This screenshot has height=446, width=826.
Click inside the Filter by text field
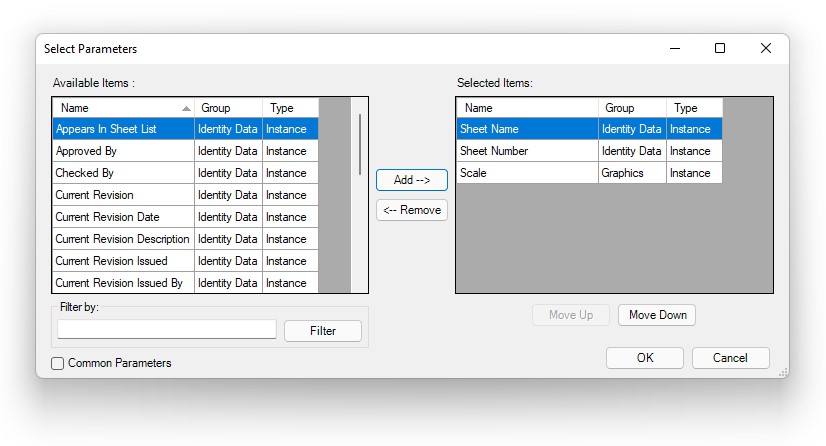(166, 330)
